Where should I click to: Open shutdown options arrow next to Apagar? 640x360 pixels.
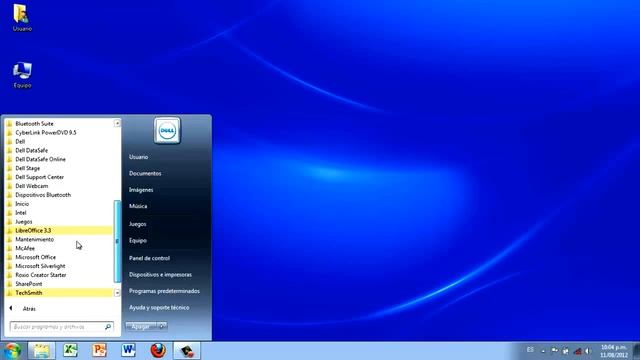point(162,327)
